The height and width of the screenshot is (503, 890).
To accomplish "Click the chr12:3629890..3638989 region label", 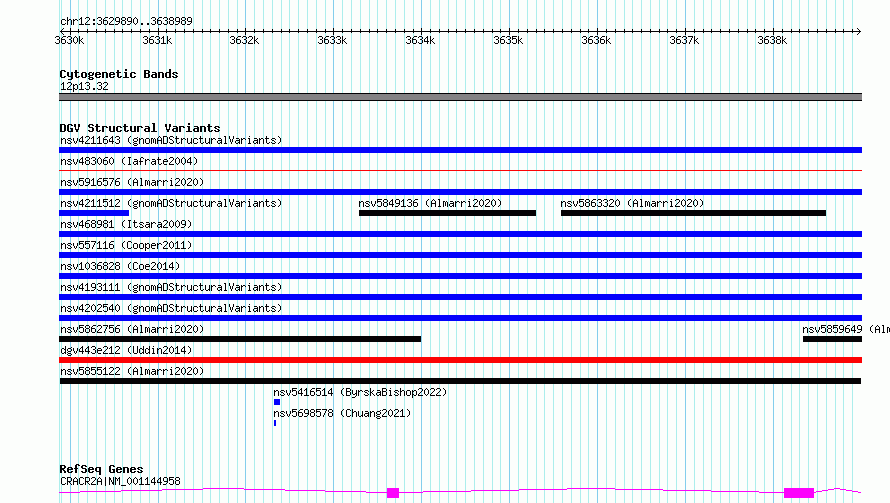I will coord(126,21).
